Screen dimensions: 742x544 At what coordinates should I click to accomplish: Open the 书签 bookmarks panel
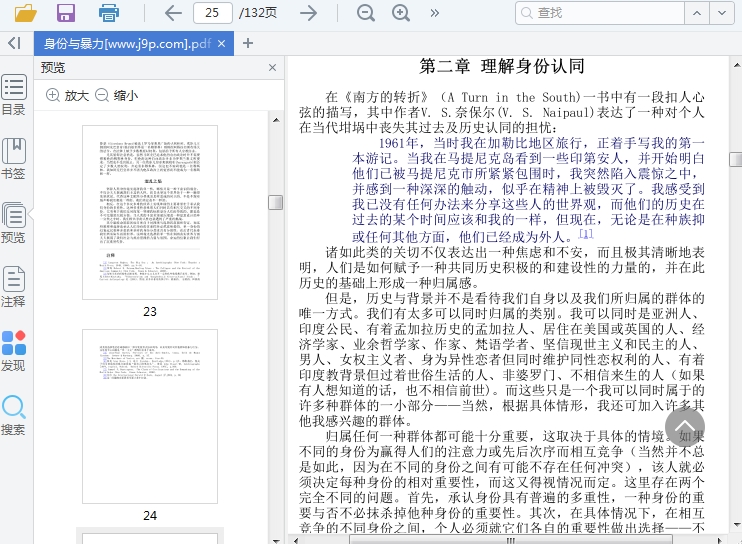tap(14, 160)
